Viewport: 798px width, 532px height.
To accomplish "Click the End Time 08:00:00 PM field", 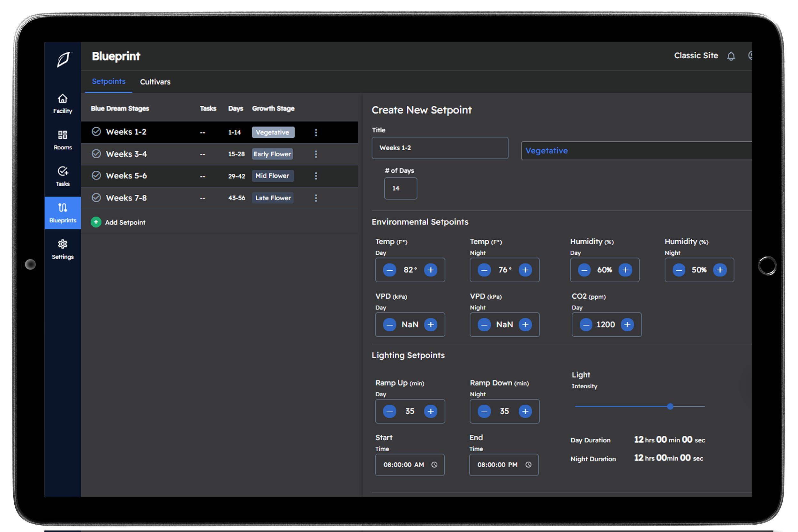I will 503,464.
